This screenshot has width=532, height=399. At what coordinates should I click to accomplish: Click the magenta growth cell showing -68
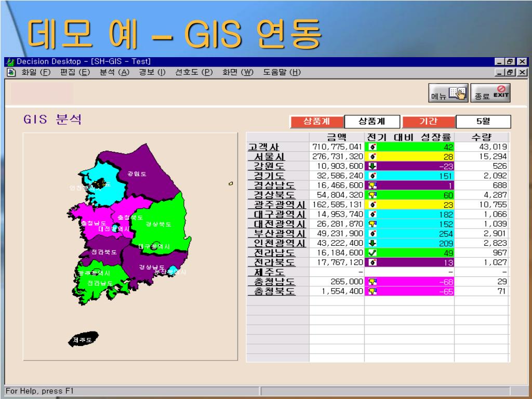click(x=409, y=282)
